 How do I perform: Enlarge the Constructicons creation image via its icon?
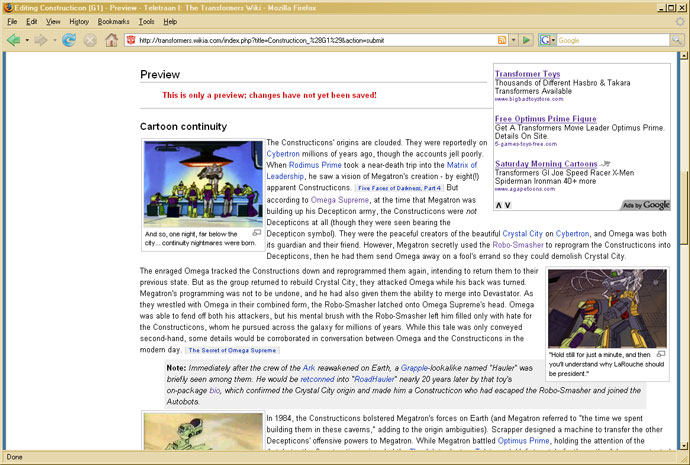[x=257, y=233]
